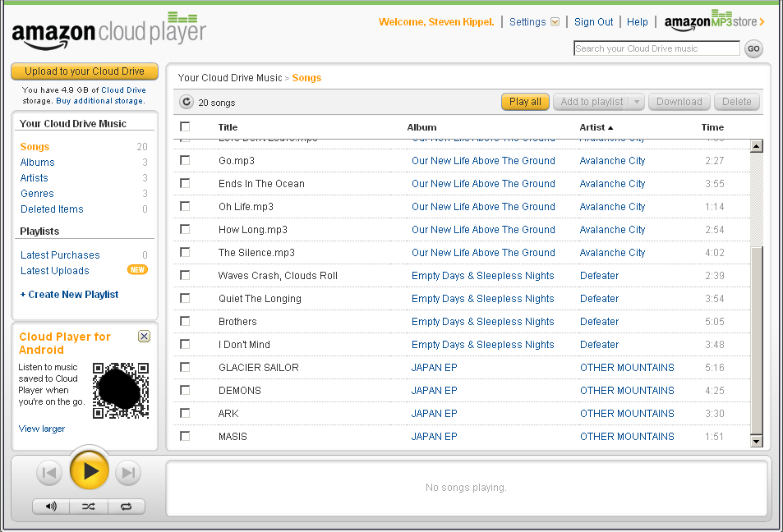Click the scrollbar up arrow
The height and width of the screenshot is (532, 783).
click(x=757, y=146)
